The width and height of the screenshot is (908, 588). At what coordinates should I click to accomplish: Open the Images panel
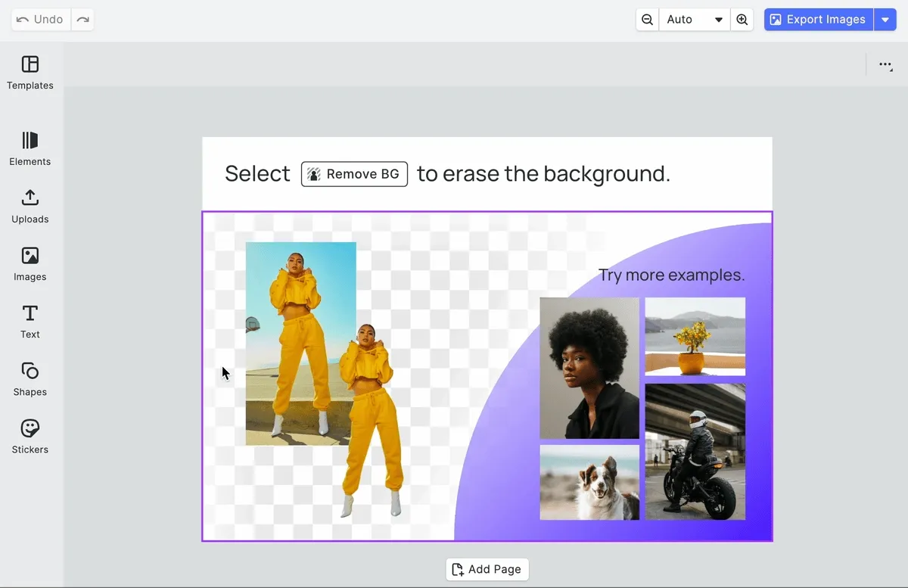[x=30, y=264]
